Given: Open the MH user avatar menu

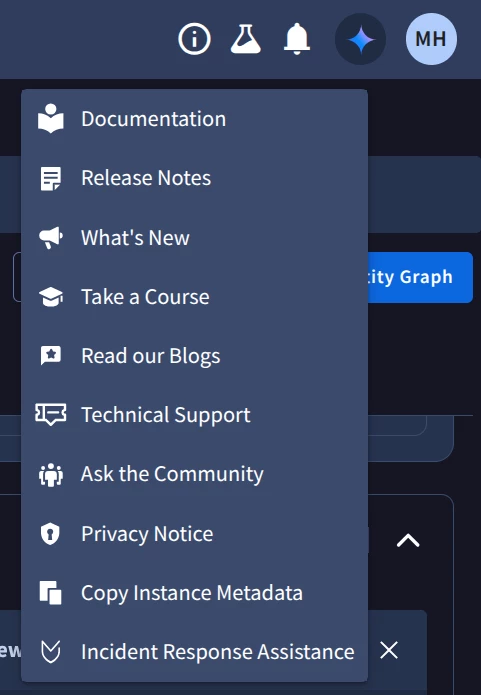Looking at the screenshot, I should 431,39.
